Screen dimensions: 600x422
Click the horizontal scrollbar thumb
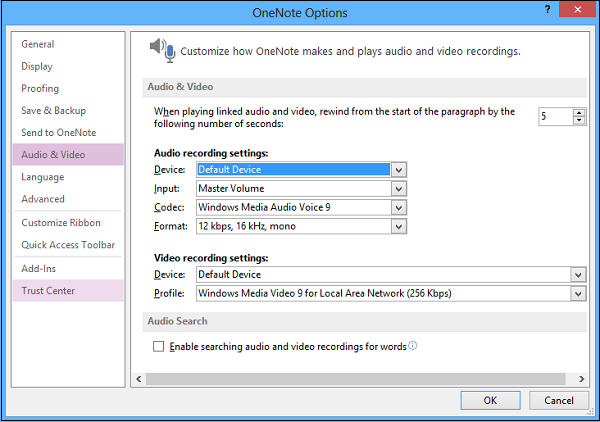(x=355, y=379)
